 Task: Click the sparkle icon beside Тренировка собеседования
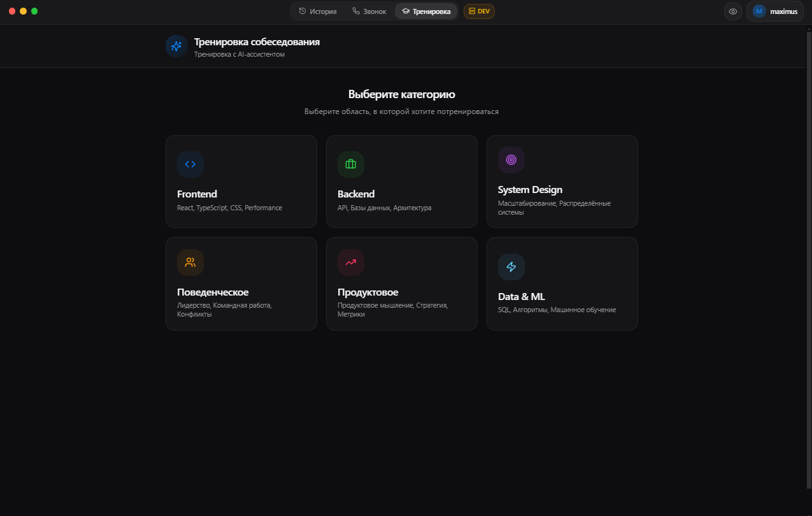176,47
